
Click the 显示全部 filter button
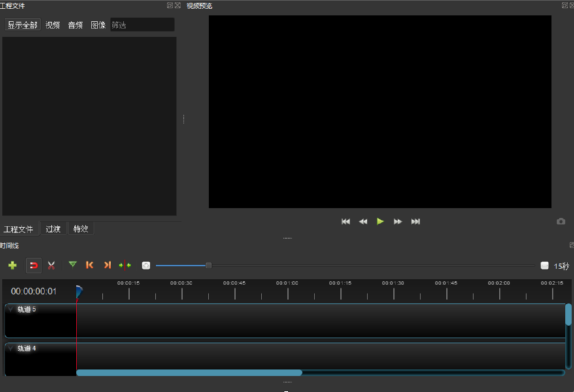[22, 25]
